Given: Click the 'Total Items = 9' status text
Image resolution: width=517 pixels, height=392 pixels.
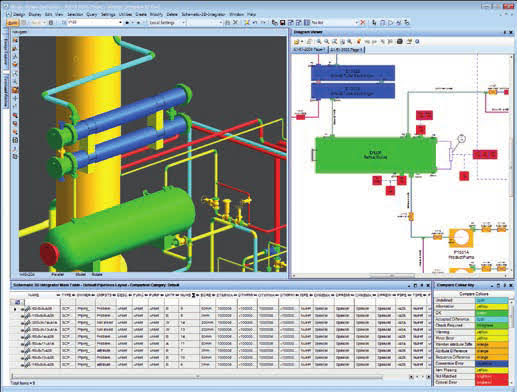Looking at the screenshot, I should pos(23,383).
